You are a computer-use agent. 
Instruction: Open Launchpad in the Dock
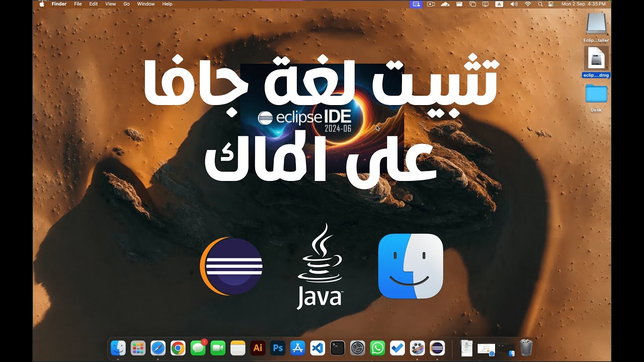coord(138,347)
